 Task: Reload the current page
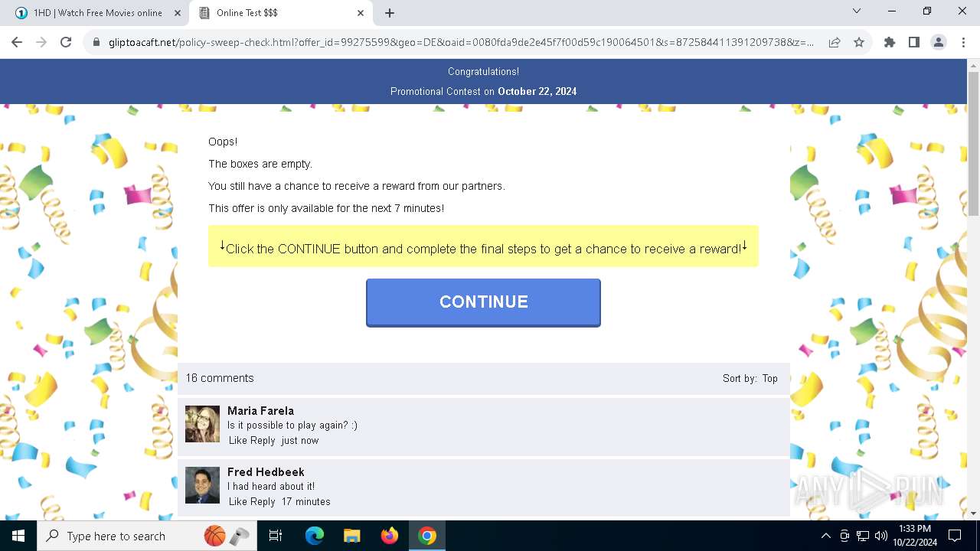click(x=66, y=43)
